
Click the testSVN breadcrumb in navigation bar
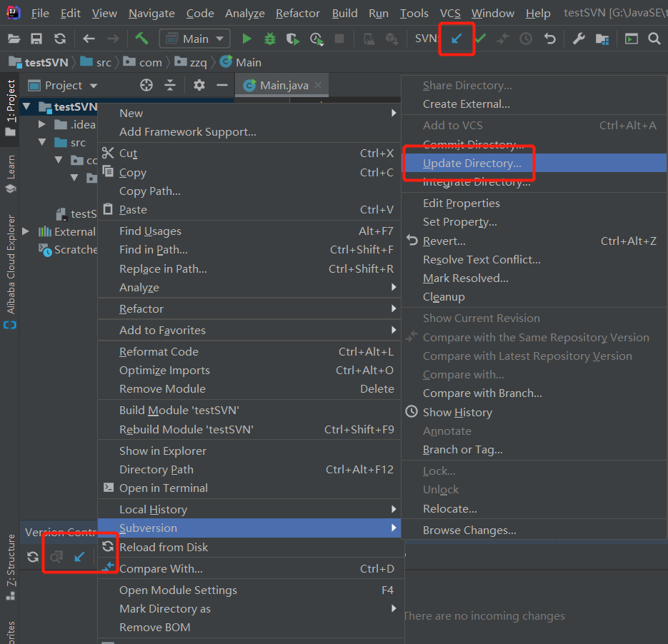[x=39, y=63]
